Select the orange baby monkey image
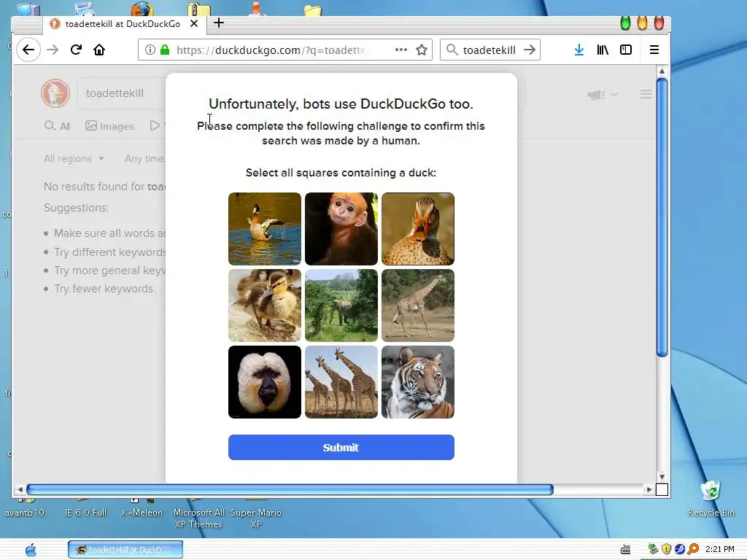Screen dimensions: 747x560 click(x=341, y=229)
